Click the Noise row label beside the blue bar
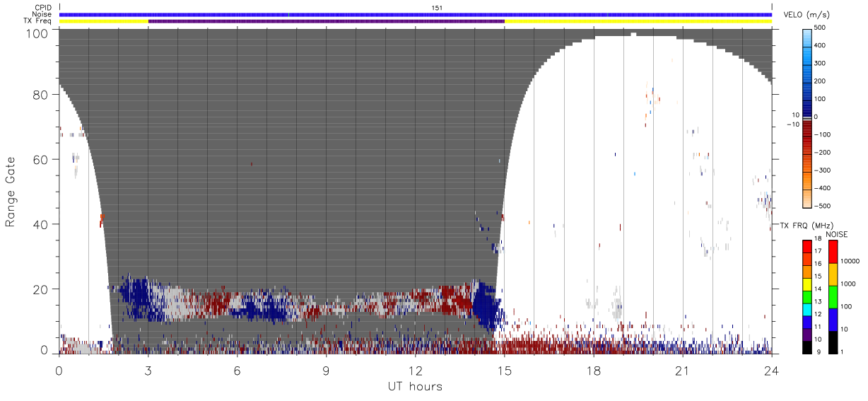The image size is (868, 401). 42,14
